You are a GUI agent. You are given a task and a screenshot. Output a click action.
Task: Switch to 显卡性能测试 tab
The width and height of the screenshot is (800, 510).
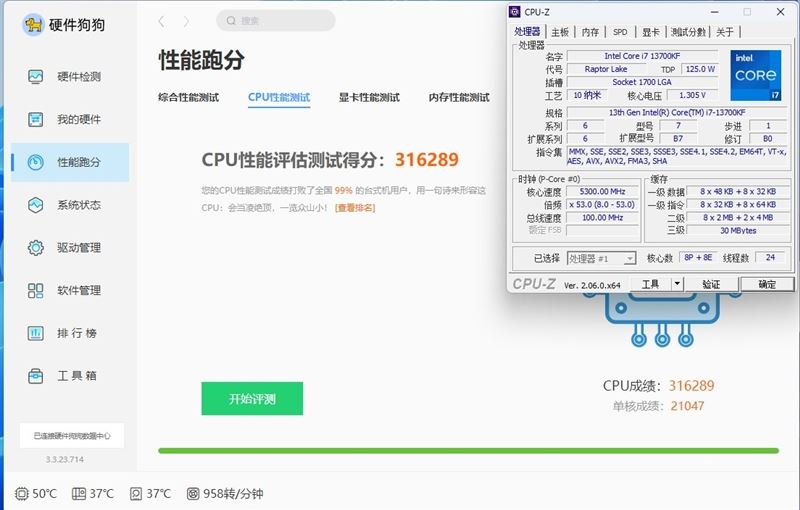point(369,97)
